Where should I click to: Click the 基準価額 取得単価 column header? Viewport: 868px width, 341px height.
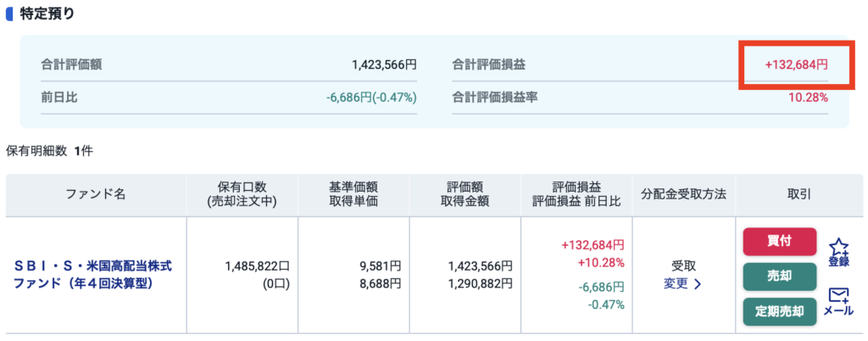353,194
